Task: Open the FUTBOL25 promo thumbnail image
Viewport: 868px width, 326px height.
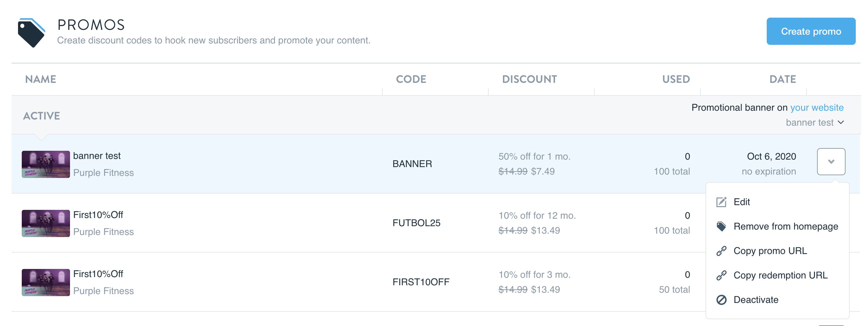Action: tap(46, 223)
